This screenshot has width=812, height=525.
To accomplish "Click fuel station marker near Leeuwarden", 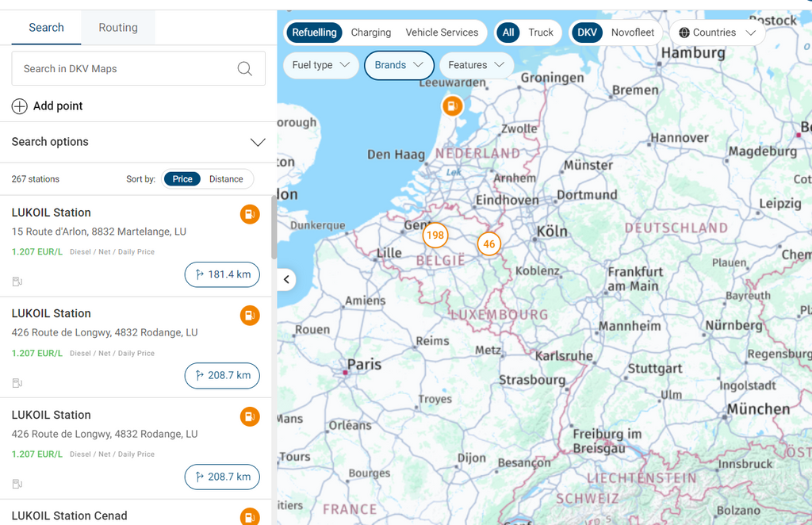I will (x=452, y=106).
